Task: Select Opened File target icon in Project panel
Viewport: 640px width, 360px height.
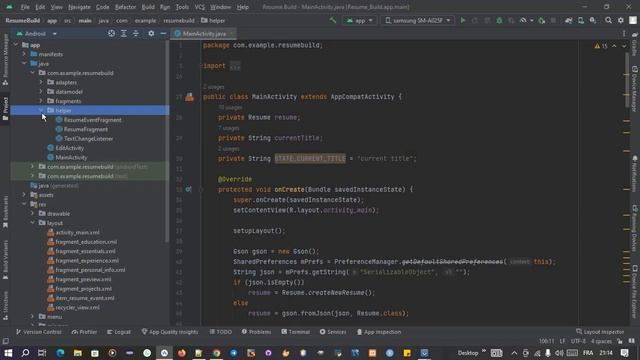Action: point(111,33)
